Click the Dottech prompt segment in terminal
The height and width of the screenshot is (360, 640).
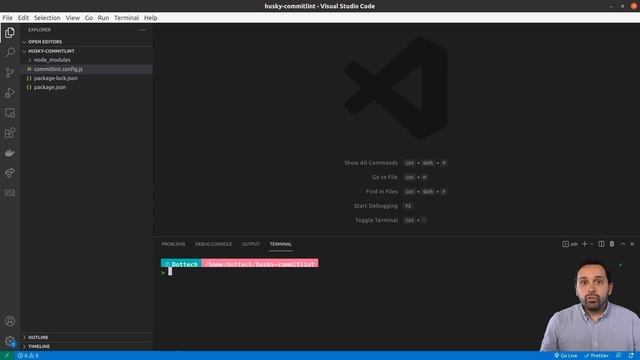[x=181, y=264]
